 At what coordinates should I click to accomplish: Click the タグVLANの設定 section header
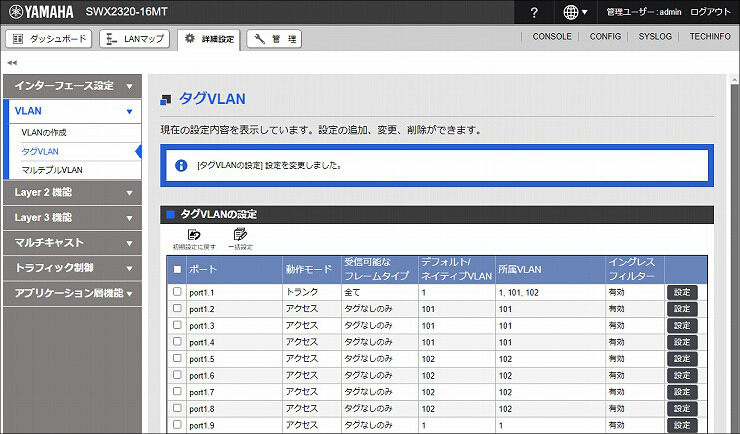coord(437,214)
